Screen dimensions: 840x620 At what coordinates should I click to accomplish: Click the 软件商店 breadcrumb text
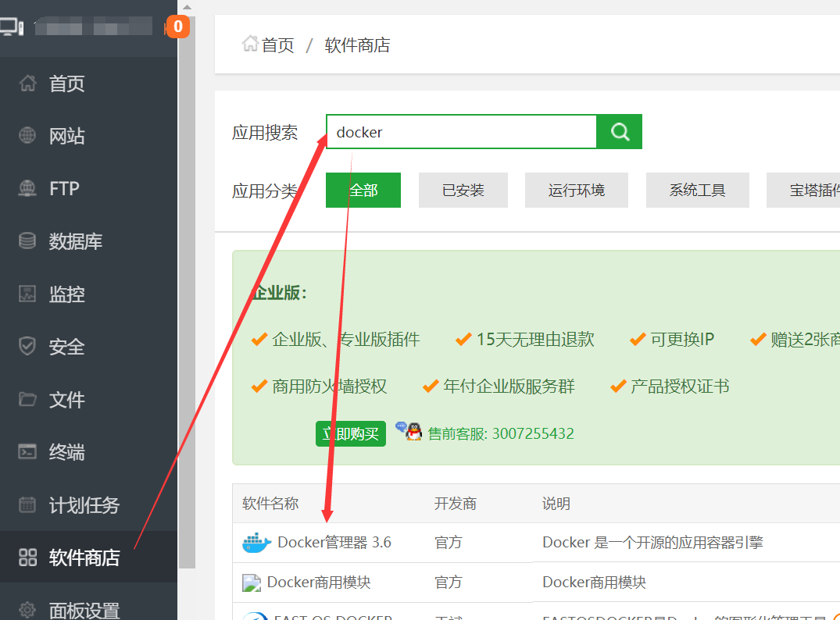tap(357, 45)
